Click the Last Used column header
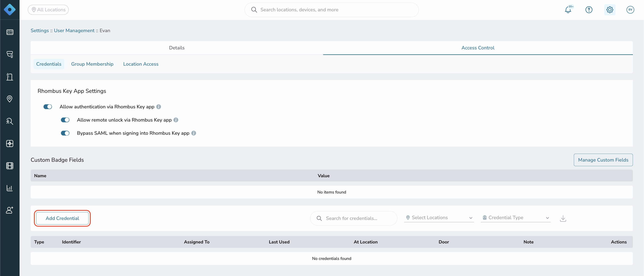This screenshot has height=276, width=644. [279, 242]
